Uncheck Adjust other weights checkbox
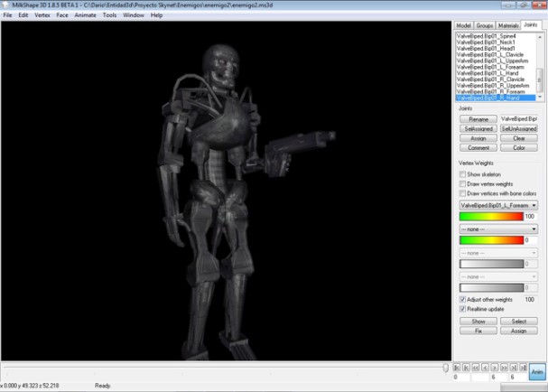This screenshot has width=548, height=392. coord(463,299)
